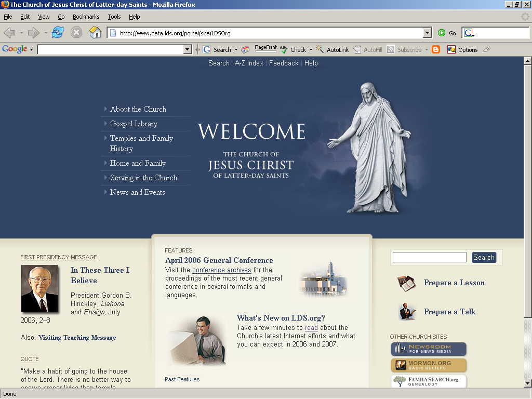Open the Visiting Teaching Message link

pos(77,338)
